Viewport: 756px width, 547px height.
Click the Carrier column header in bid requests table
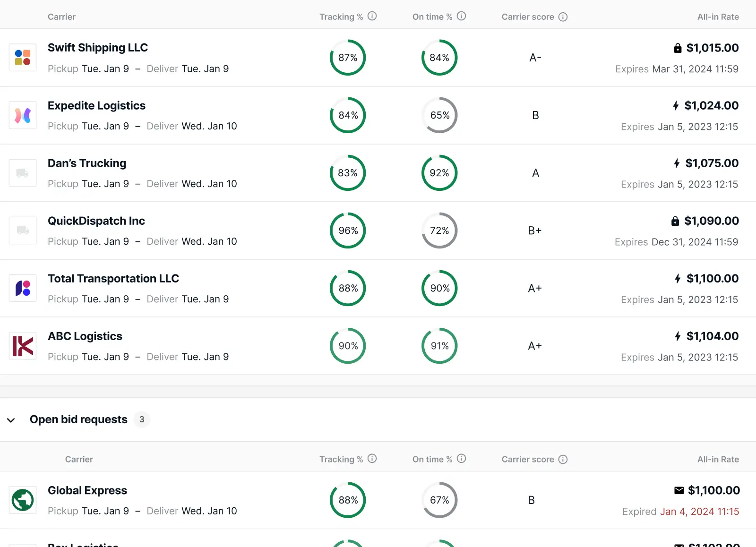tap(79, 459)
